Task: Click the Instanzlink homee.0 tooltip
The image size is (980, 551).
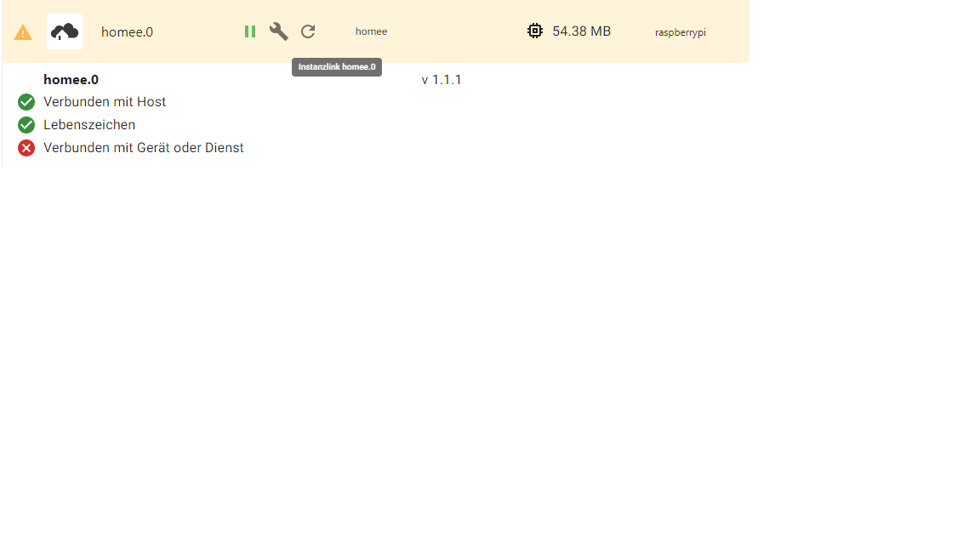Action: 337,67
